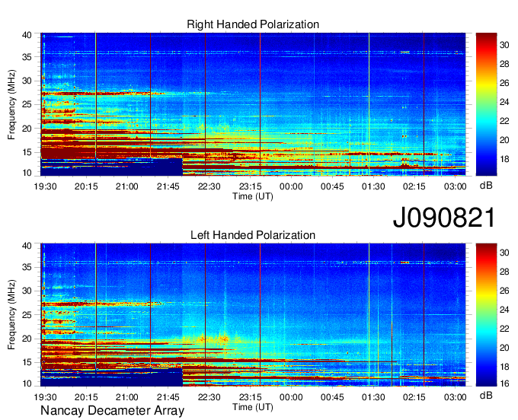518x420 pixels.
Task: Click 'Time (UT)' label under Right Handed plot
Action: [x=253, y=196]
